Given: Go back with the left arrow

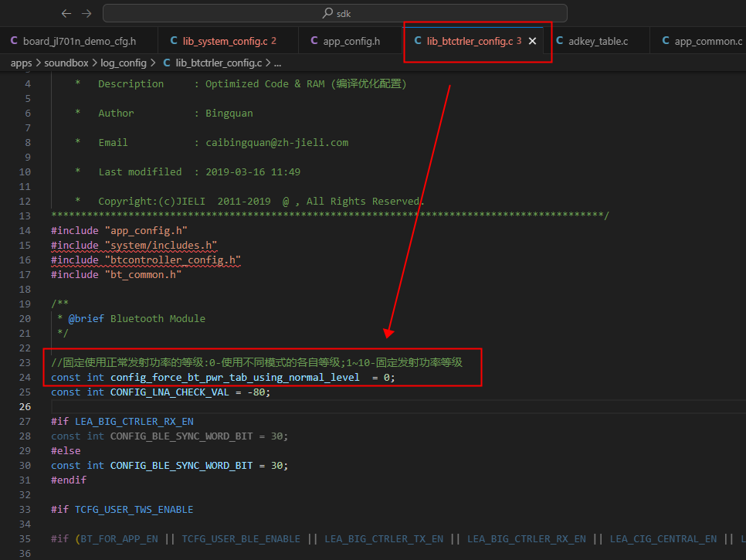Looking at the screenshot, I should (x=66, y=13).
